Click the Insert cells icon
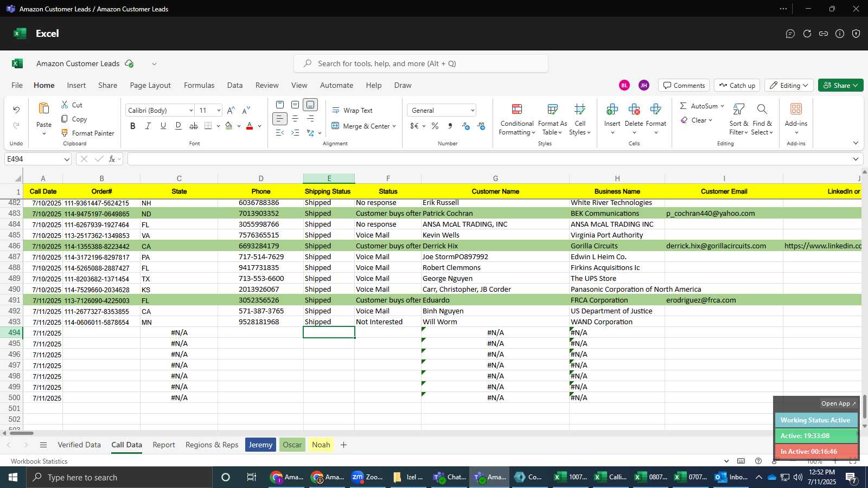The width and height of the screenshot is (868, 488). pyautogui.click(x=612, y=110)
